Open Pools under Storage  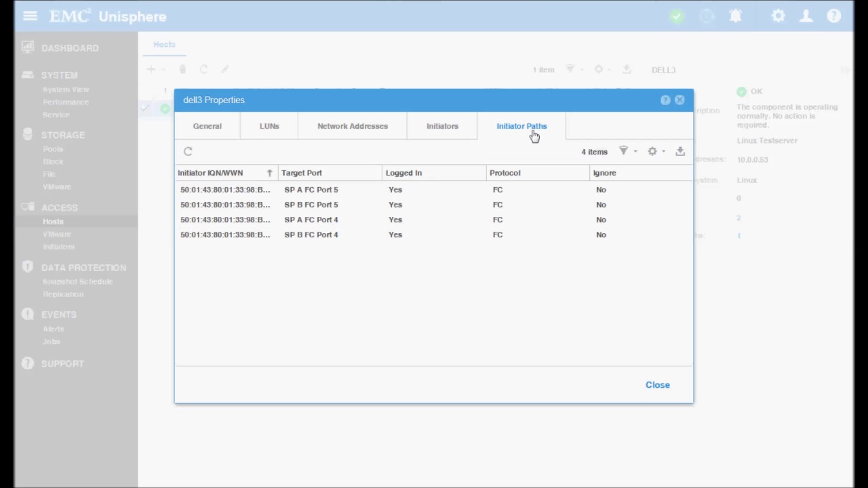coord(53,149)
